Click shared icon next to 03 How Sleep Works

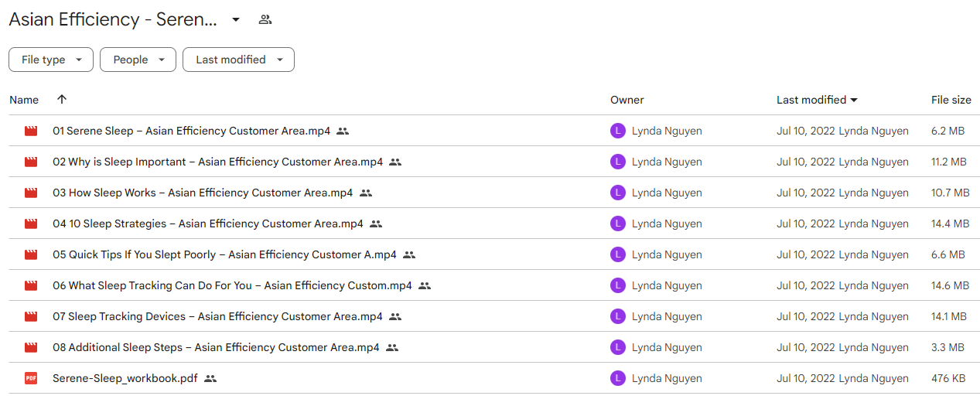pyautogui.click(x=366, y=193)
